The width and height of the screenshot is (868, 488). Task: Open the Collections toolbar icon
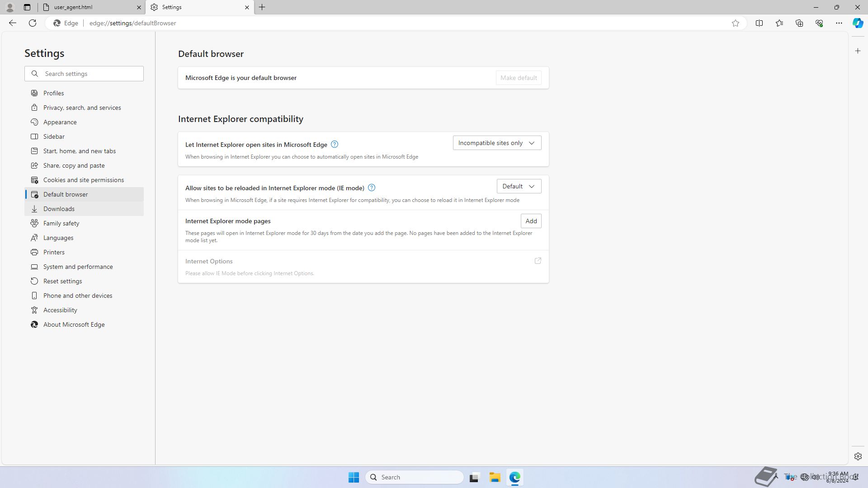[x=799, y=23]
